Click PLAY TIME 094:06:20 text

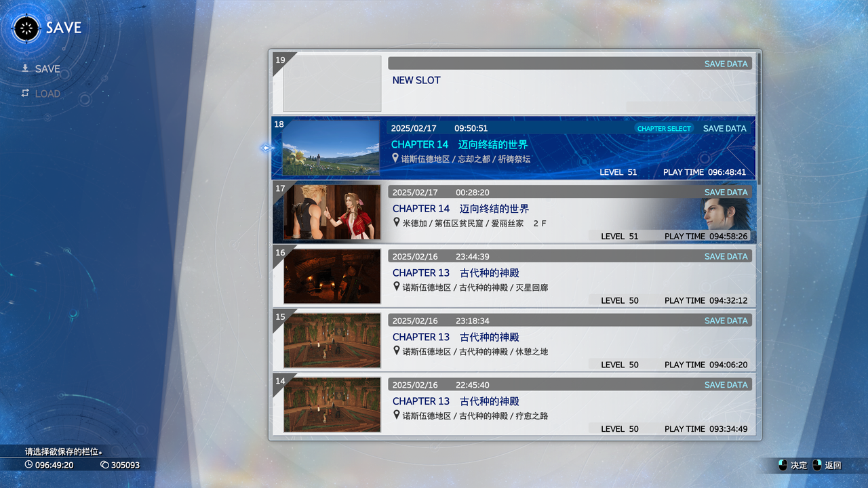706,365
